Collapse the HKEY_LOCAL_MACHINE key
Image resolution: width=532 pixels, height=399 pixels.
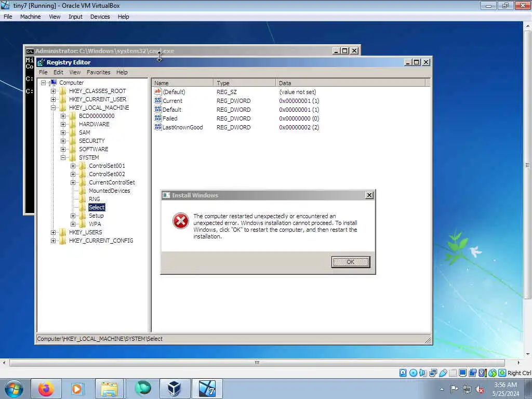click(54, 108)
